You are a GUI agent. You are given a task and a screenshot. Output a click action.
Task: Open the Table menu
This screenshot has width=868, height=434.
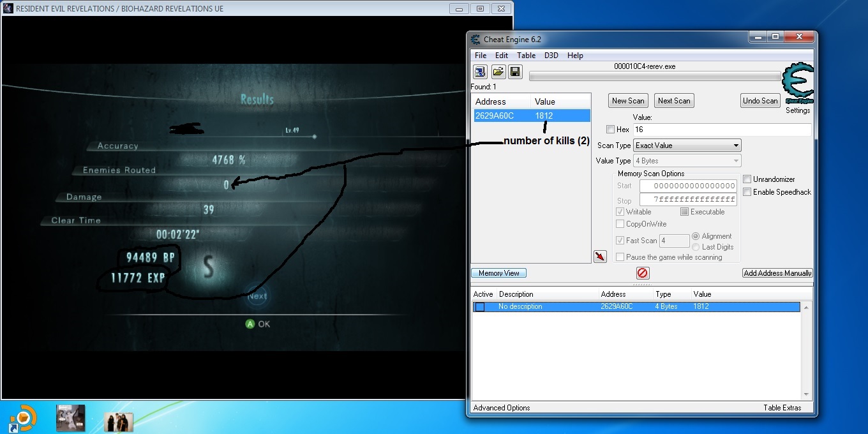(x=526, y=56)
